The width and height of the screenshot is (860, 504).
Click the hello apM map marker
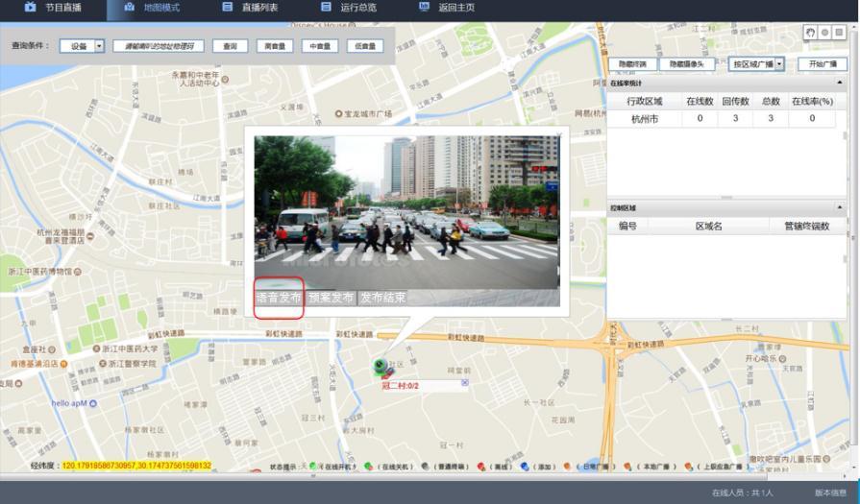(93, 404)
